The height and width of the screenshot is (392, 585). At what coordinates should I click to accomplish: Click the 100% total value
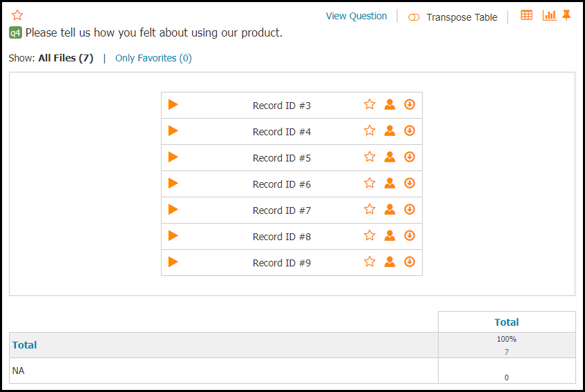506,339
